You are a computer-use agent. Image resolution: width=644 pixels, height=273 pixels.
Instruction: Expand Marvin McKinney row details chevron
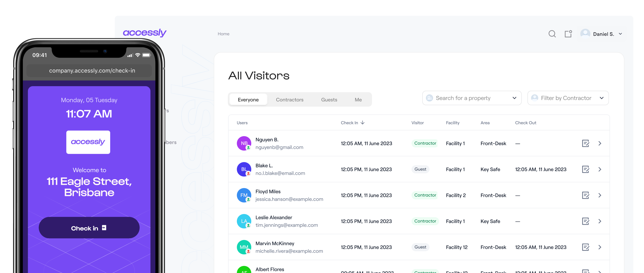pyautogui.click(x=600, y=247)
